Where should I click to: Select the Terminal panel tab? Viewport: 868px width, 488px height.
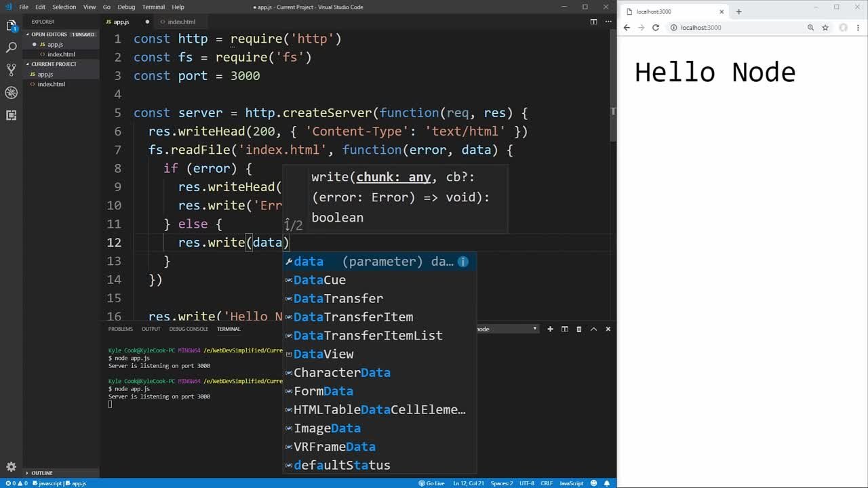click(229, 329)
